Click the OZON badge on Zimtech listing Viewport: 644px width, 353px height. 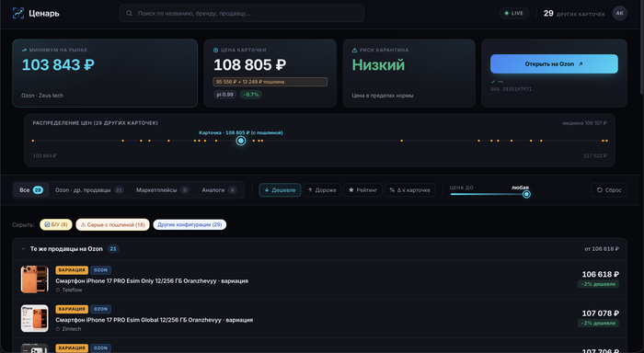pyautogui.click(x=100, y=309)
